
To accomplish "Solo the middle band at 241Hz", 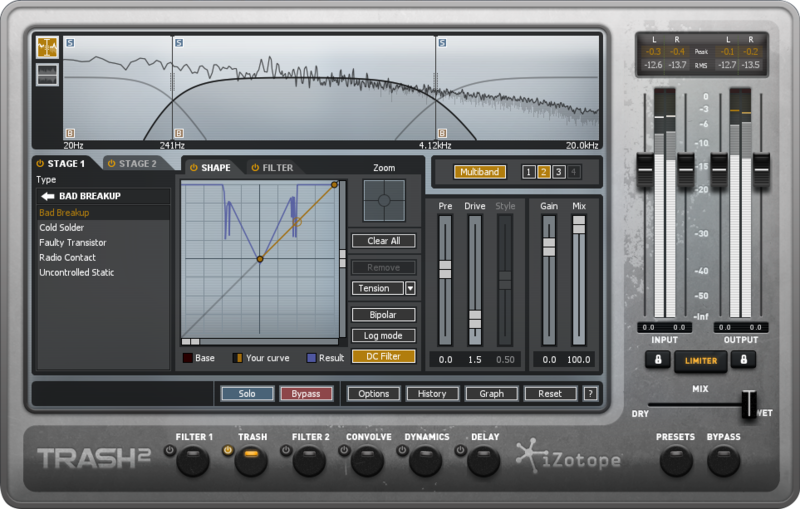I will click(179, 43).
